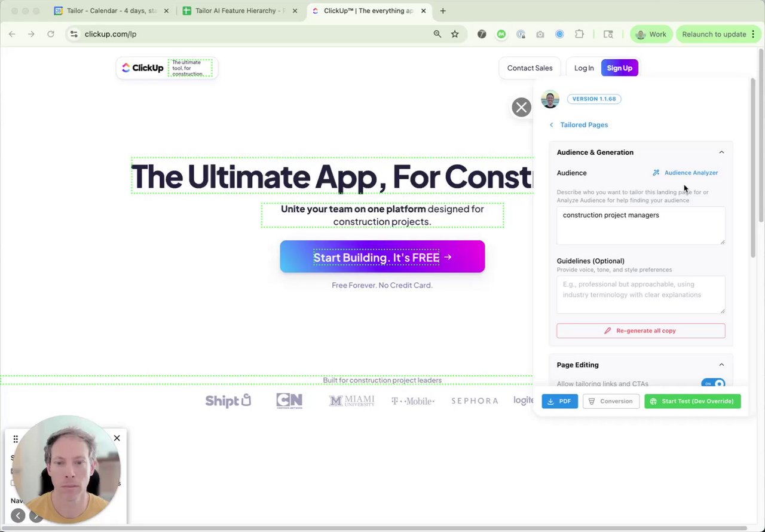This screenshot has height=532, width=765.
Task: Close the webcam video bubble
Action: click(x=117, y=438)
